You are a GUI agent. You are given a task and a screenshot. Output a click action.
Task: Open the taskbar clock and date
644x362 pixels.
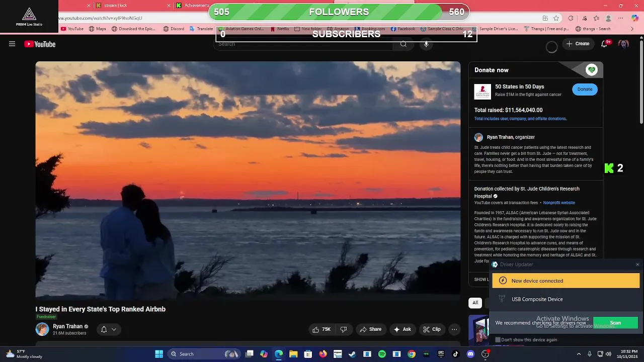click(628, 354)
